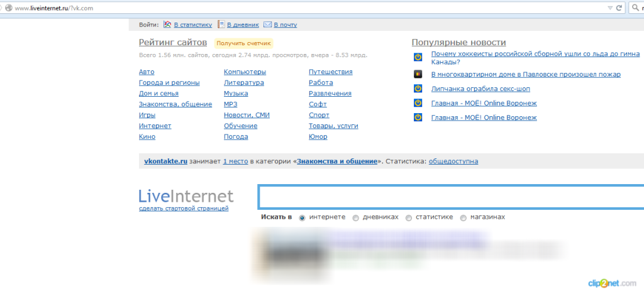Click the icon beside the hockey players news
This screenshot has width=644, height=289.
(x=418, y=57)
